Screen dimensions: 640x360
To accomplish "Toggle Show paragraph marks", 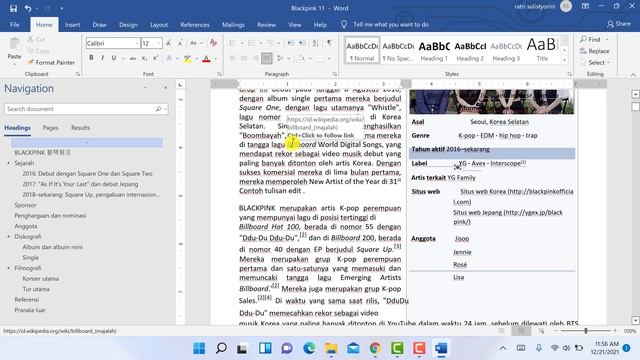I will [329, 43].
